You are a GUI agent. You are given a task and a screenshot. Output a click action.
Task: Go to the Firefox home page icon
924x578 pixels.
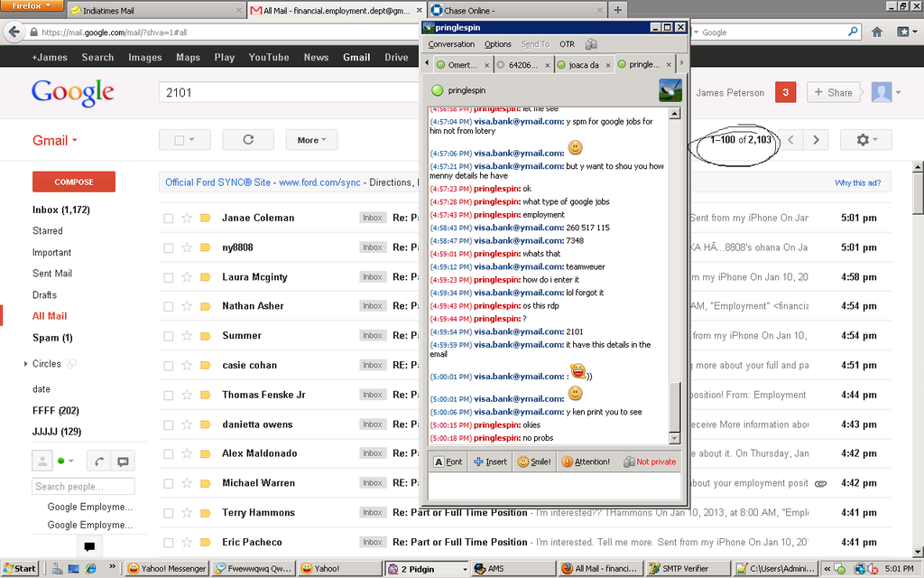pos(877,32)
